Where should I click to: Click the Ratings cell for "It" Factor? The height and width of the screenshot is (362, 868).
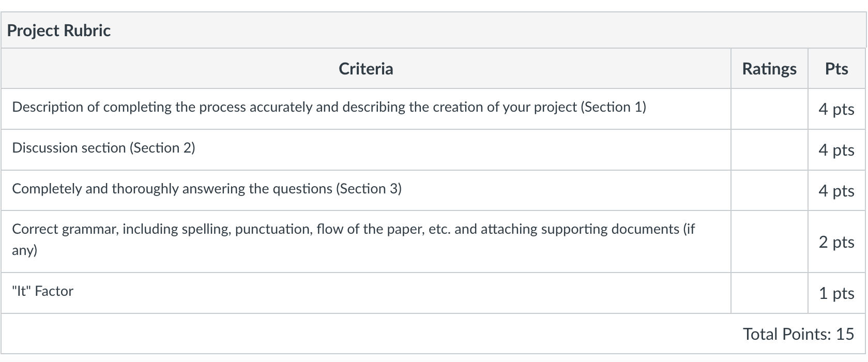coord(769,293)
